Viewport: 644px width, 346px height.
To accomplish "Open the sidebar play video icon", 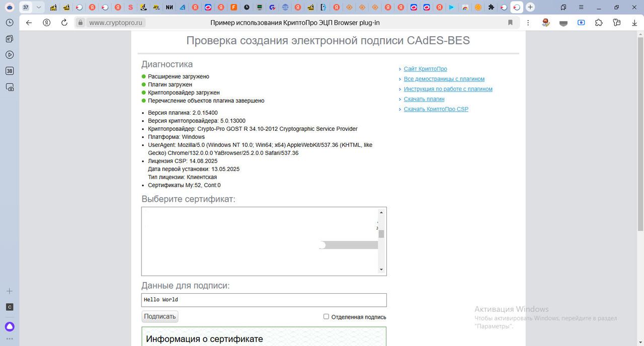I will pos(10,55).
